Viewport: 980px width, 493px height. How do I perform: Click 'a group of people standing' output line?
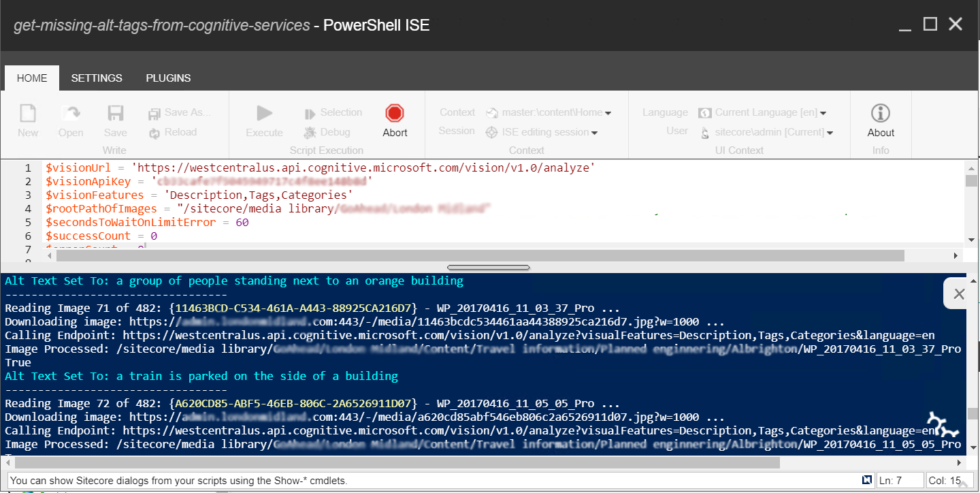234,281
